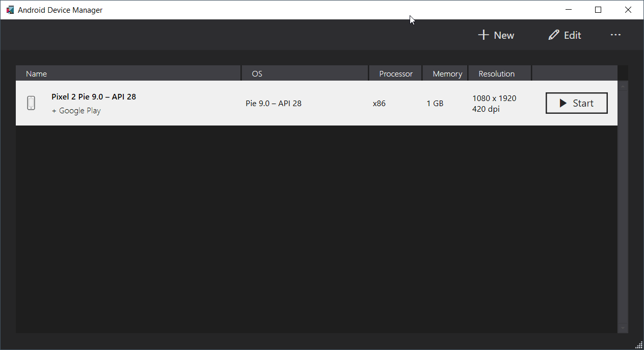The width and height of the screenshot is (644, 350).
Task: Sort devices by Name column
Action: (x=128, y=73)
